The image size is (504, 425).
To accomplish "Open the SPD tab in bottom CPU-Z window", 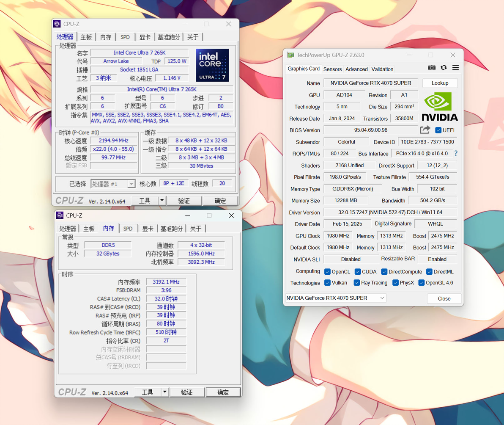I will [x=128, y=229].
